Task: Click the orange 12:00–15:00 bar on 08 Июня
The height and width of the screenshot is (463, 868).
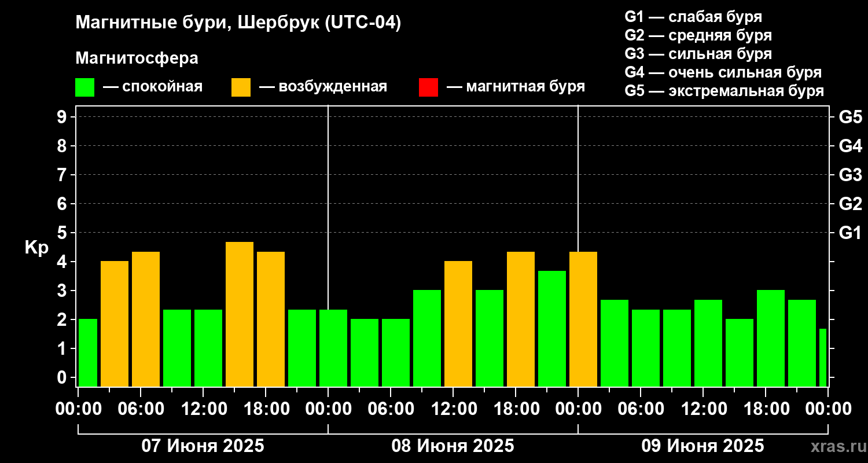Action: click(x=458, y=324)
